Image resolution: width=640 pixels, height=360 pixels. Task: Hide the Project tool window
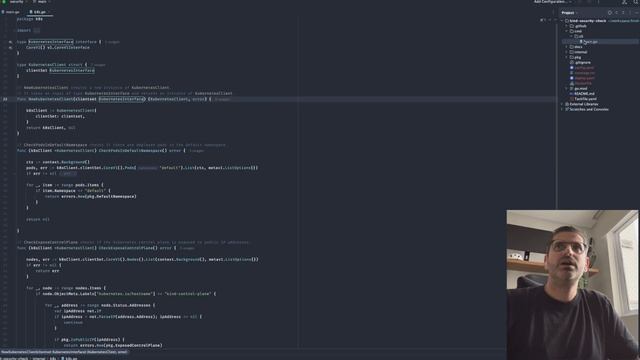636,13
